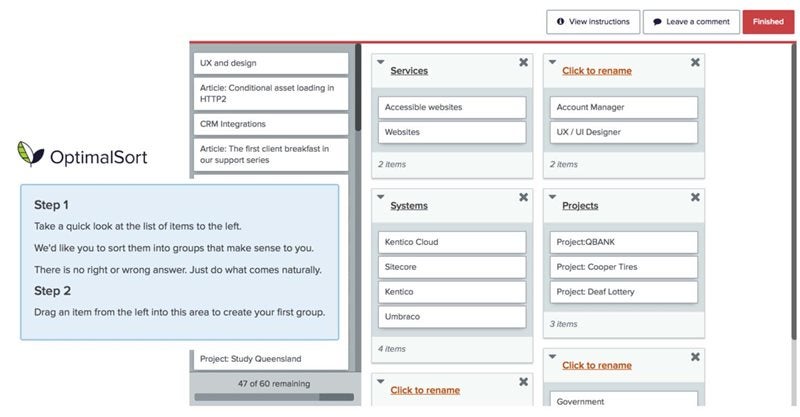Viewport: 800px width, 417px height.
Task: Collapse the group containing Account Manager
Action: [552, 62]
